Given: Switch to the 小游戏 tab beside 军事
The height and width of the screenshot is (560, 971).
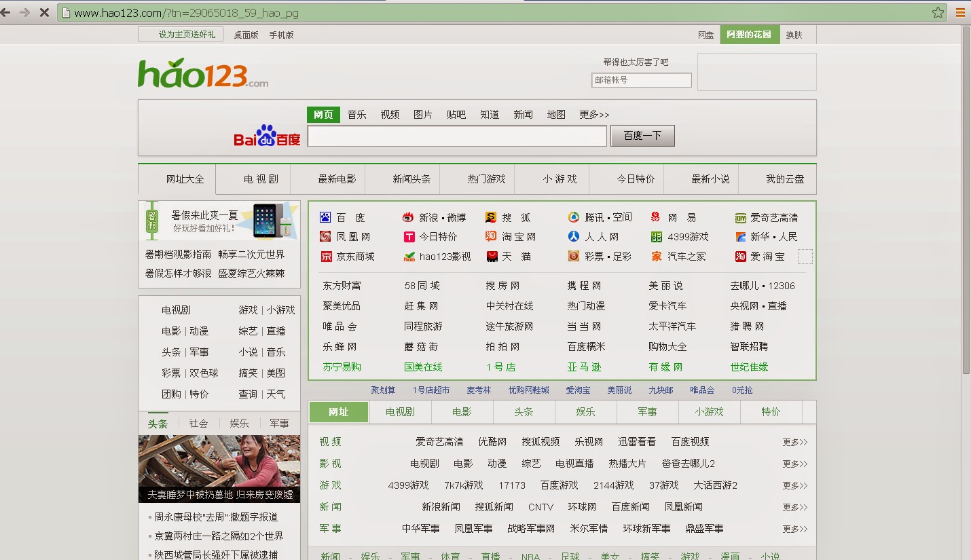Looking at the screenshot, I should [710, 412].
